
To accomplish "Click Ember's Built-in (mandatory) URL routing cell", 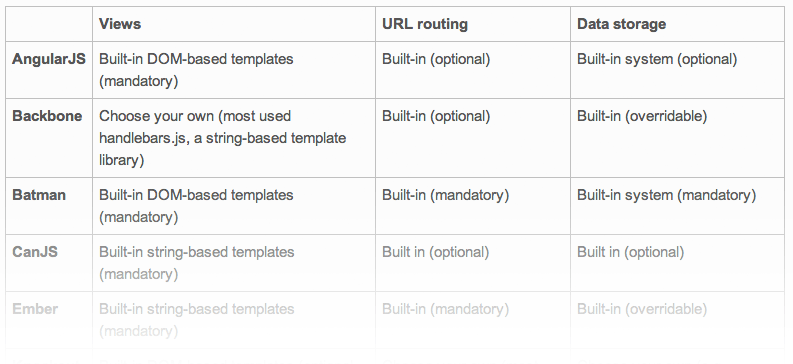I will pyautogui.click(x=473, y=320).
